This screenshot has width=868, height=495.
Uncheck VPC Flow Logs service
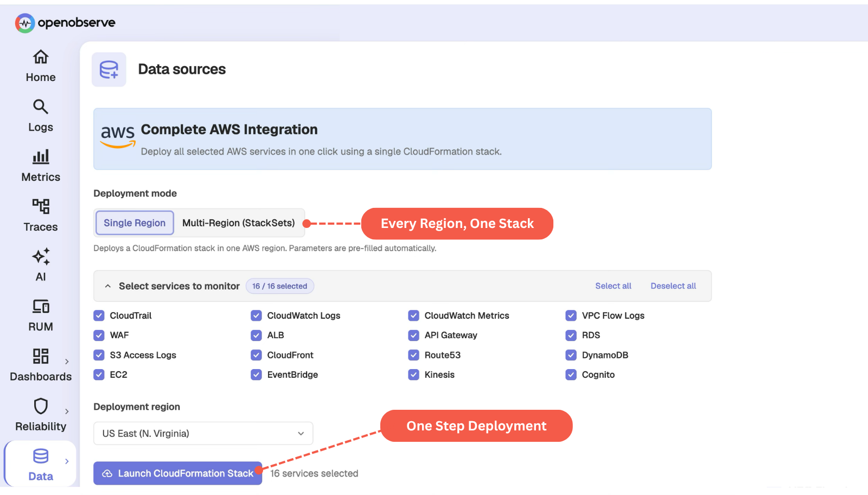[x=571, y=315]
